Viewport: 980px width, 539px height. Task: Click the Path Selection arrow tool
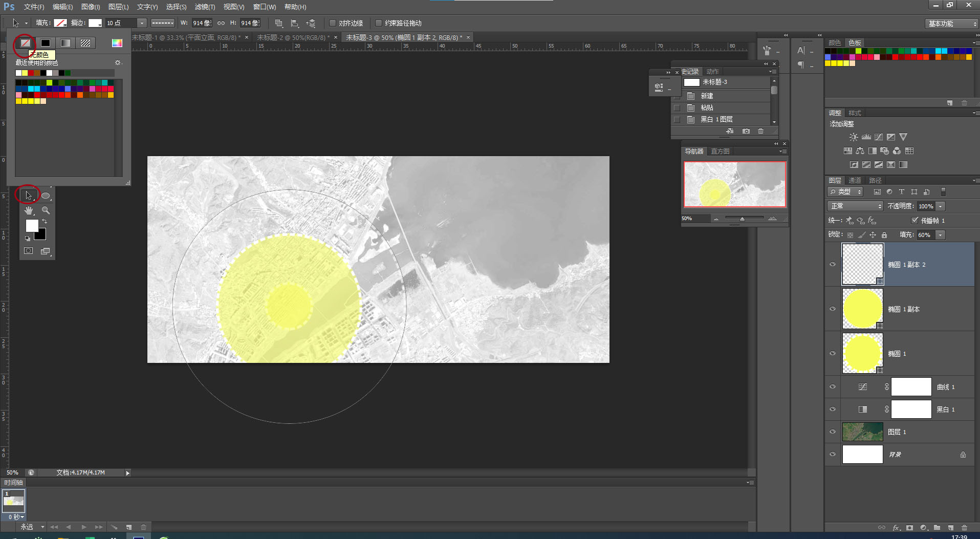(x=29, y=196)
